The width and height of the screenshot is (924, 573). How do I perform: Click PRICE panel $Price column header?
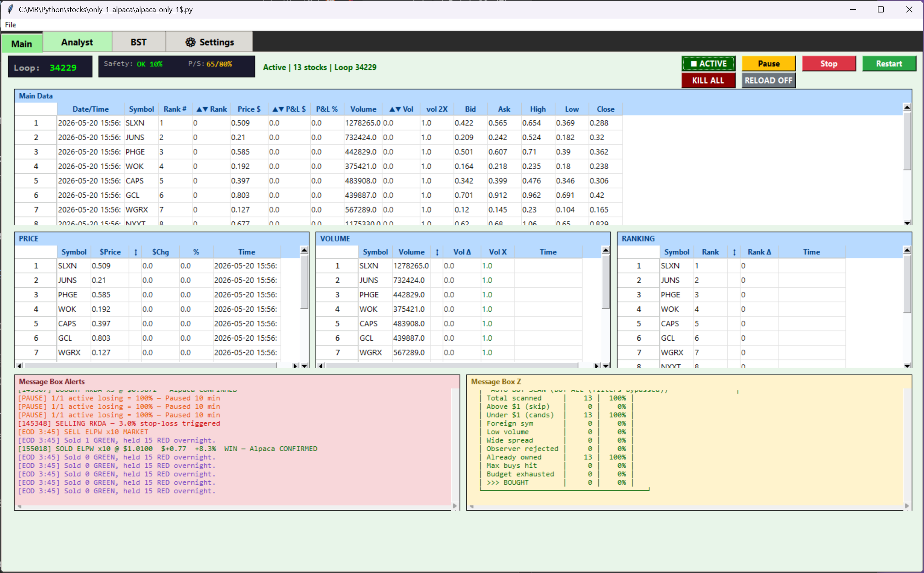[x=110, y=252]
